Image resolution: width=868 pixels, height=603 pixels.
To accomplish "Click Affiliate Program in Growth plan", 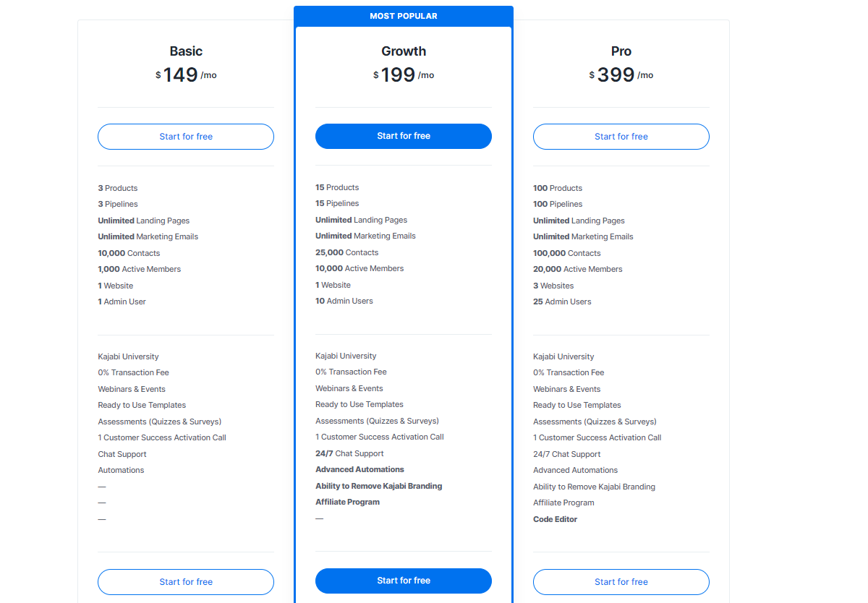I will pyautogui.click(x=347, y=502).
